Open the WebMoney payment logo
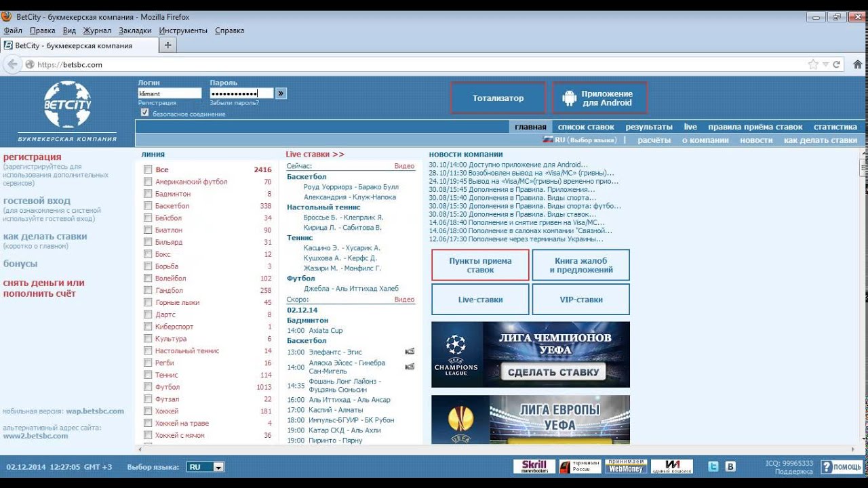 [625, 466]
